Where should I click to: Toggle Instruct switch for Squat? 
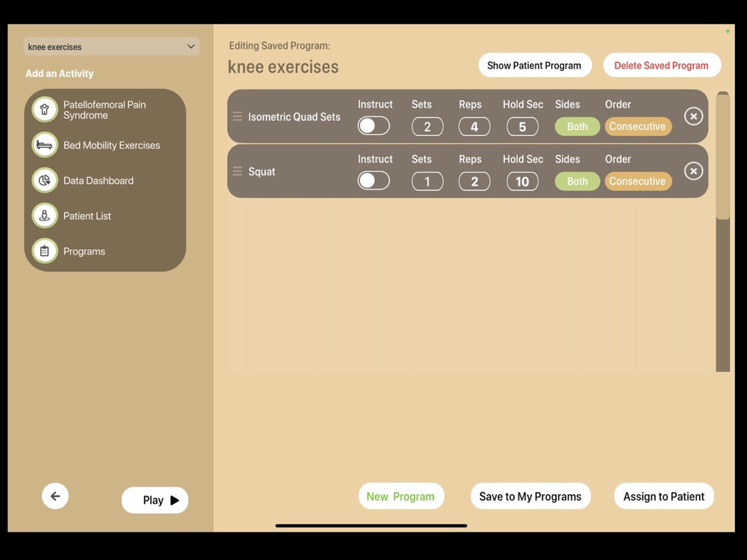373,181
